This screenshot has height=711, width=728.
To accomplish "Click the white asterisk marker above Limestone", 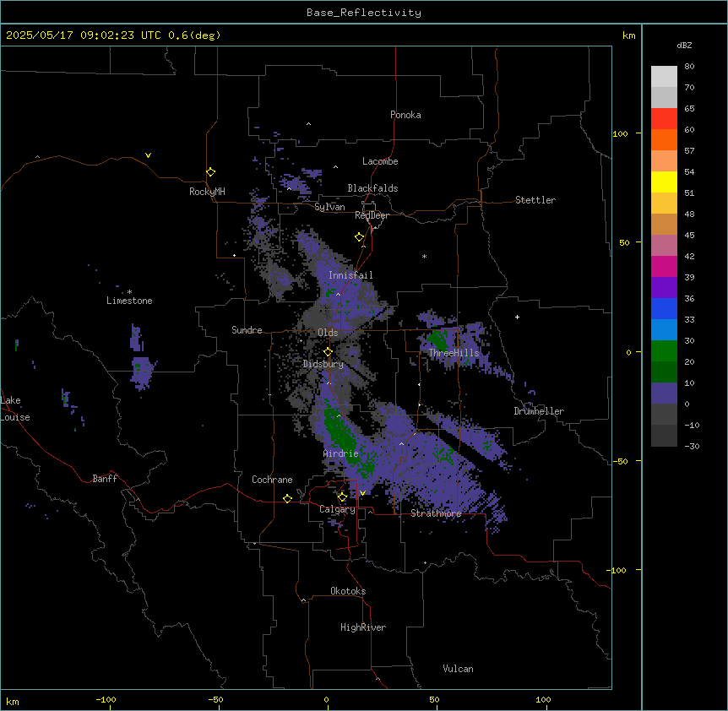I will coord(129,292).
